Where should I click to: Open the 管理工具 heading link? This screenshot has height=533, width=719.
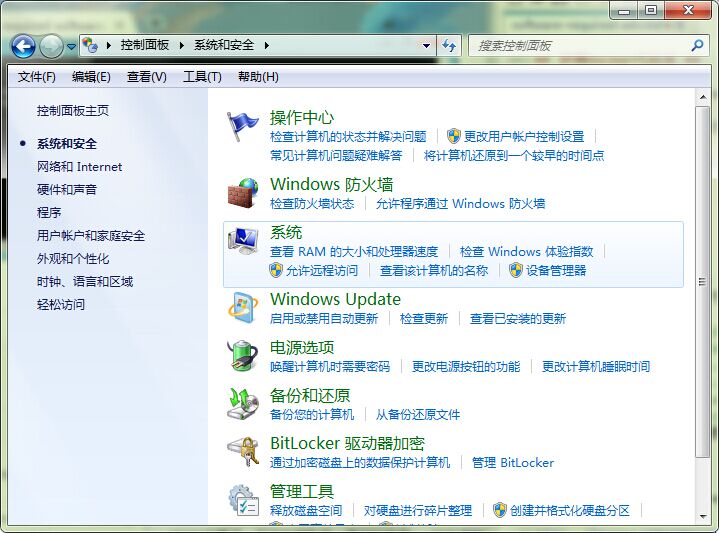302,491
